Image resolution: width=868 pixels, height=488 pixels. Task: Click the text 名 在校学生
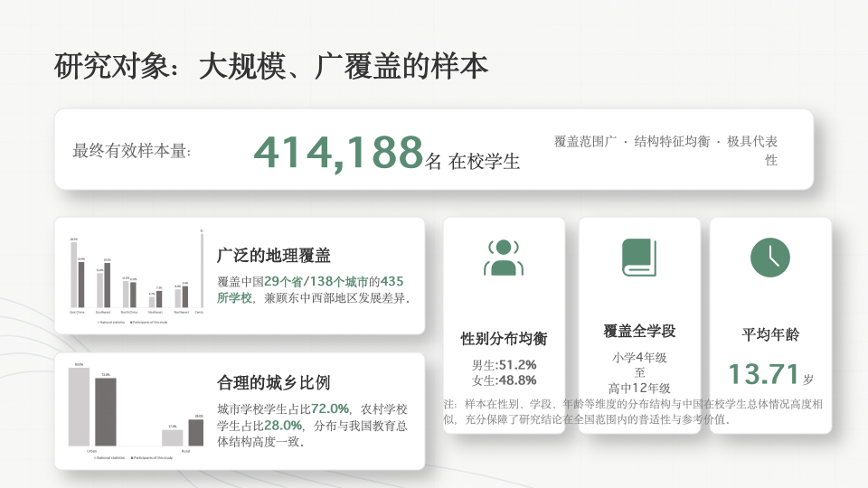[472, 161]
